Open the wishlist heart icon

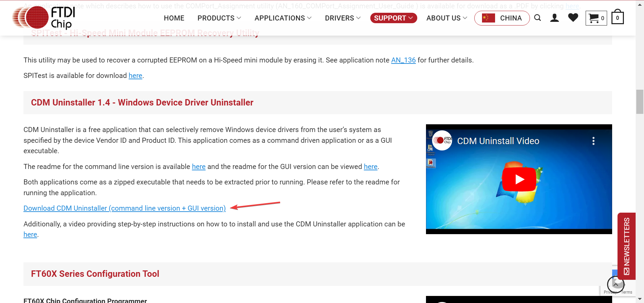tap(573, 17)
